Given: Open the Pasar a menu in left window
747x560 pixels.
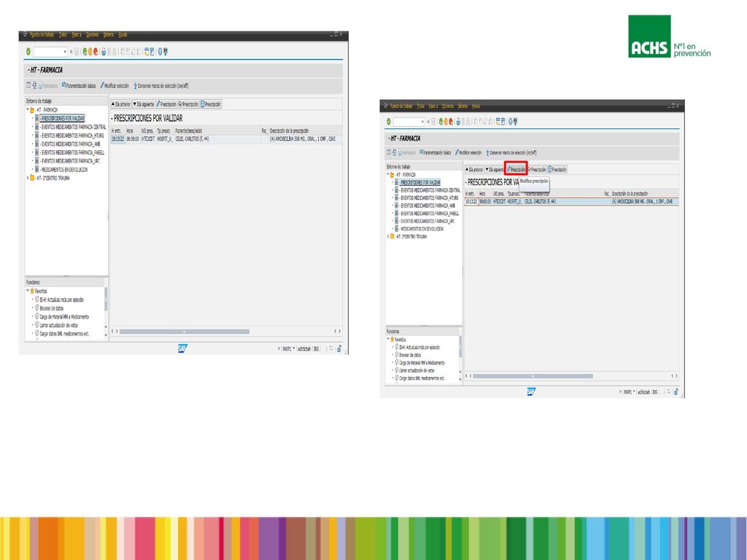Looking at the screenshot, I should pyautogui.click(x=77, y=35).
